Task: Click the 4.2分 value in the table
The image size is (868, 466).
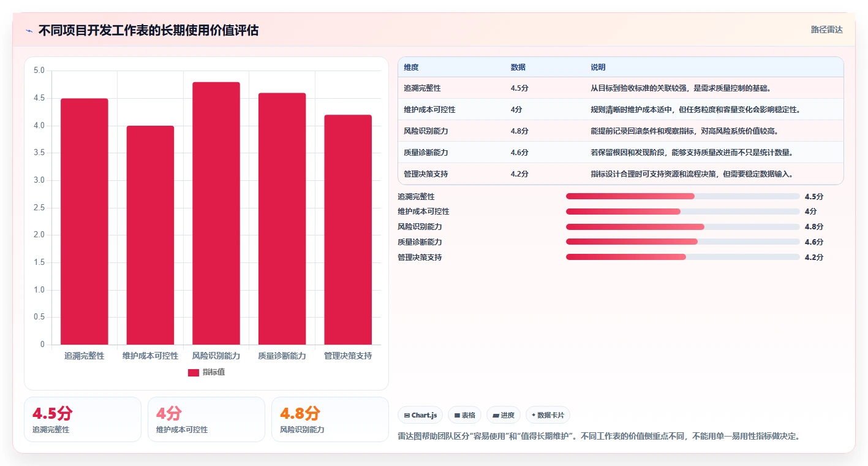Action: [519, 174]
